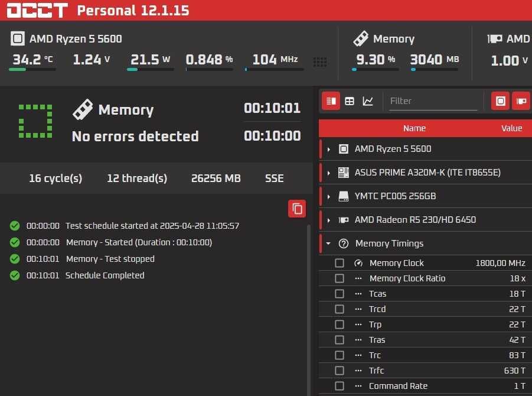
Task: Click the Trfc value 630 T
Action: (x=515, y=371)
